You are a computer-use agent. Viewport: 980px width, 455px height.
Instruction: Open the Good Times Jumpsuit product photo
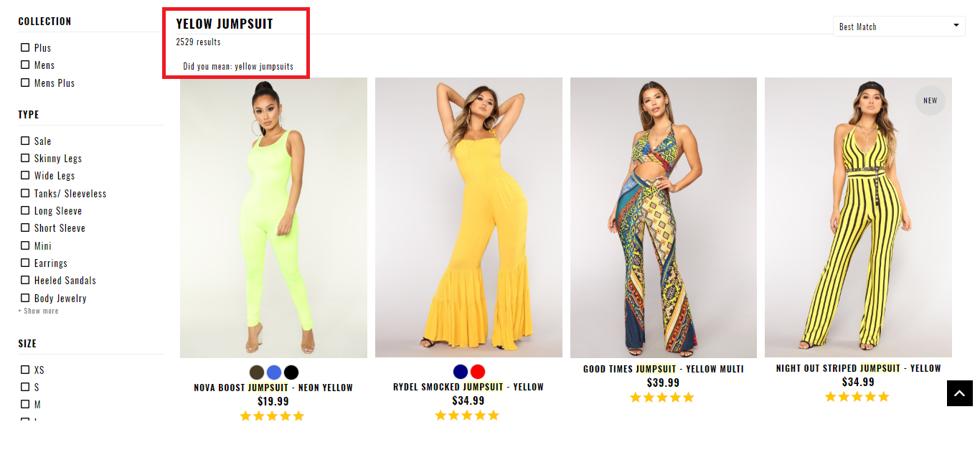(x=663, y=217)
